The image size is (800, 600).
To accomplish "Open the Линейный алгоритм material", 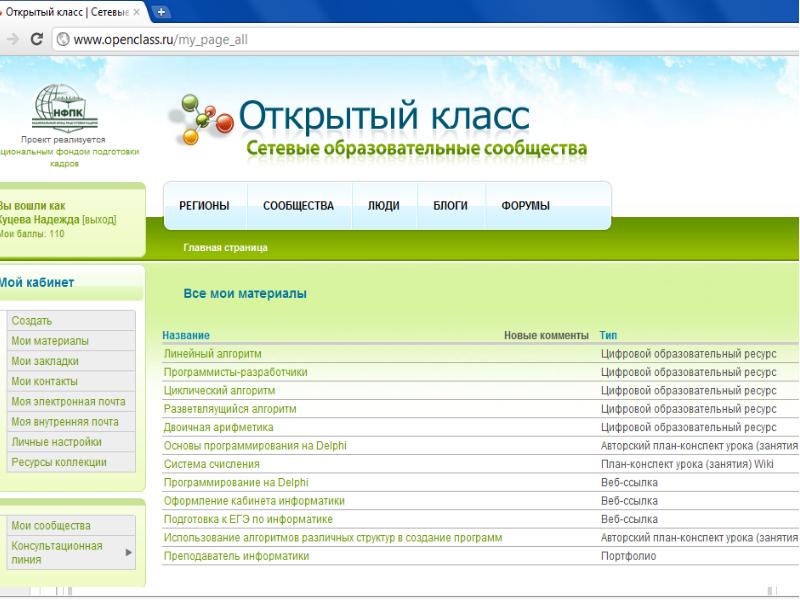I will point(212,354).
